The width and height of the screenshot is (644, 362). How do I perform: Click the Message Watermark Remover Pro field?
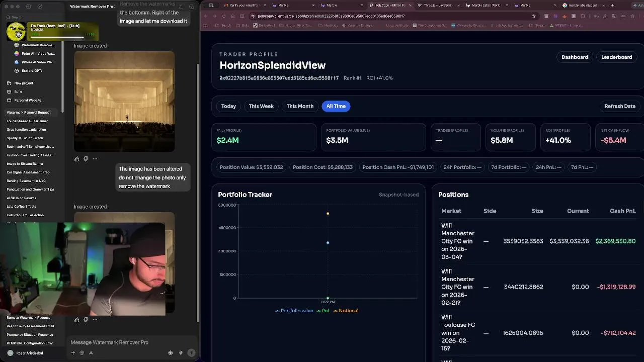131,342
